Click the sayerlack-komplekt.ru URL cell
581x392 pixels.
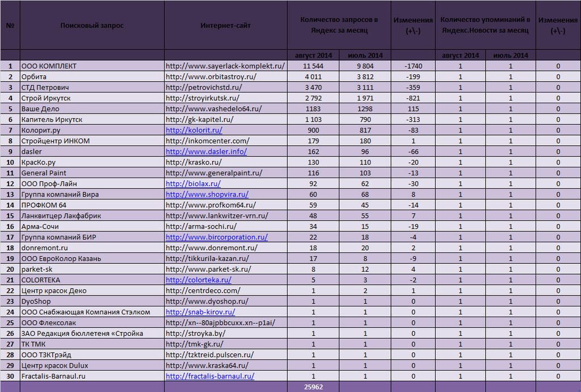click(226, 66)
